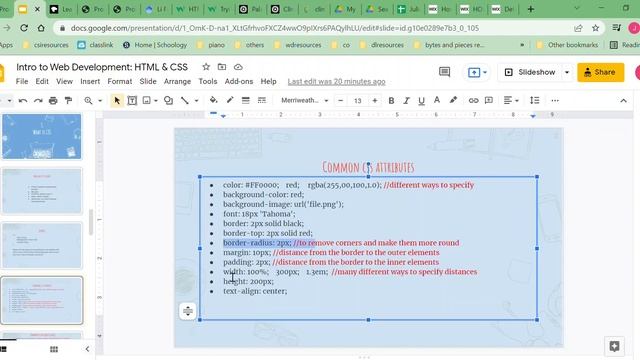Viewport: 640px width, 360px height.
Task: Click the Move to folder icon
Action: click(x=222, y=67)
